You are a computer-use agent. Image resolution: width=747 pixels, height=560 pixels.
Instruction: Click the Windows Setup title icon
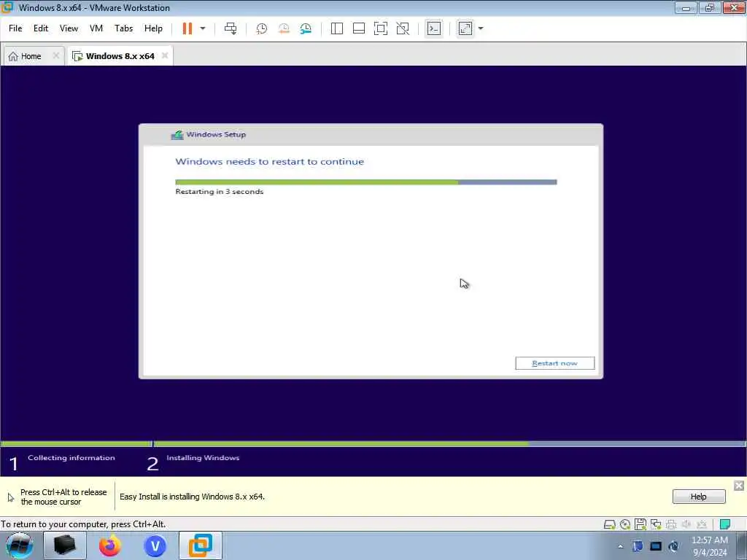(177, 135)
